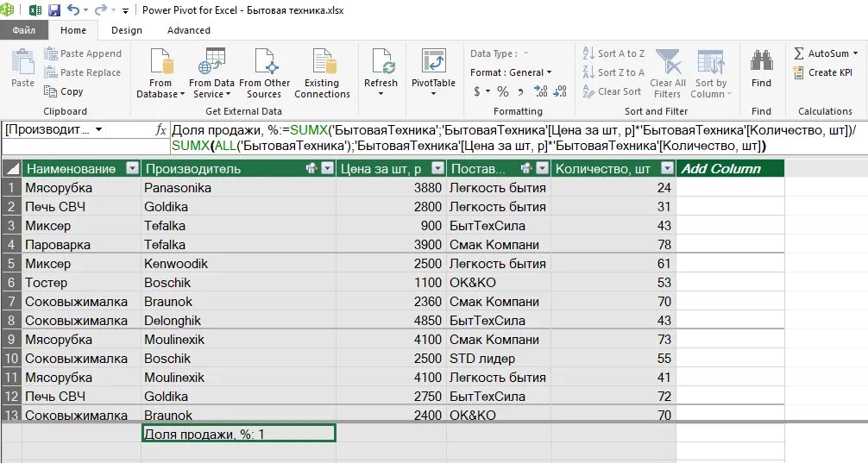Open the From Database import menu
The height and width of the screenshot is (463, 868).
pyautogui.click(x=160, y=73)
